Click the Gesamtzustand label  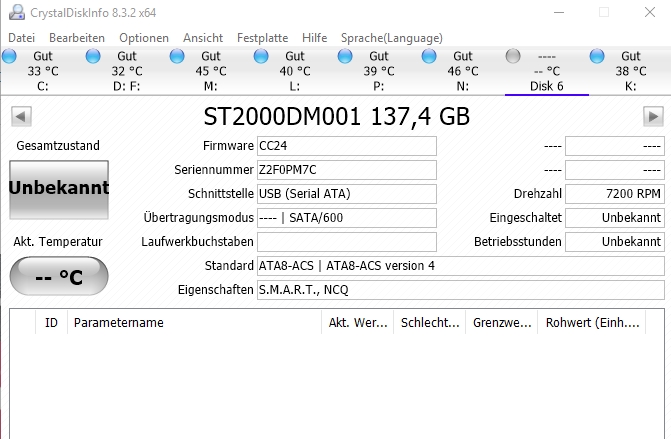click(58, 146)
